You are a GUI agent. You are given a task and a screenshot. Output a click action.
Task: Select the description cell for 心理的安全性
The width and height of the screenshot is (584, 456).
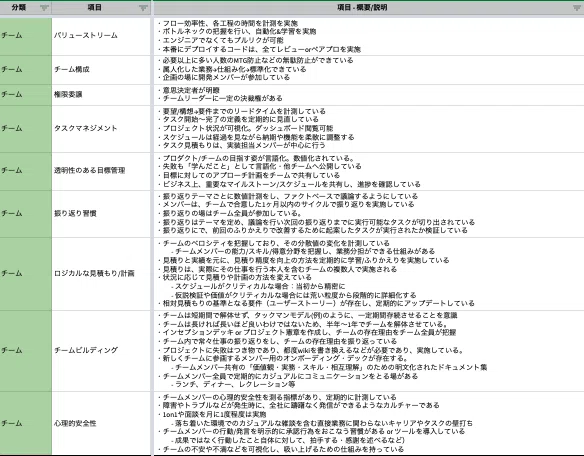369,423
